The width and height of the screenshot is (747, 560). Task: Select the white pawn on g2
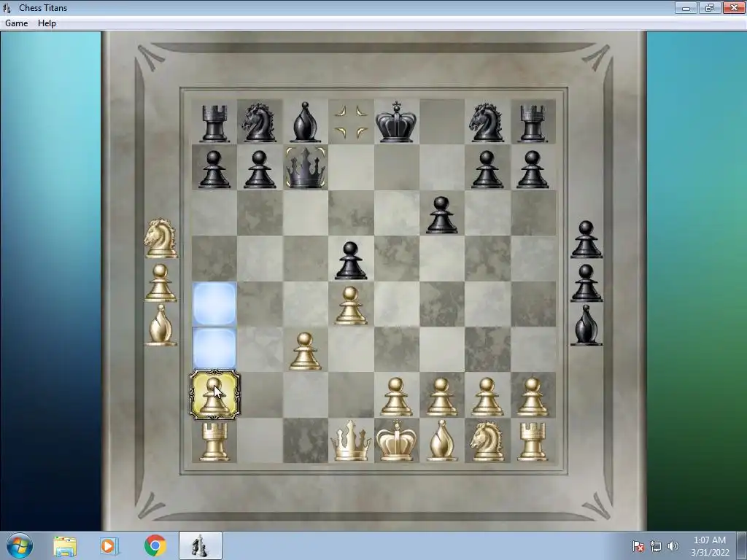pos(487,397)
